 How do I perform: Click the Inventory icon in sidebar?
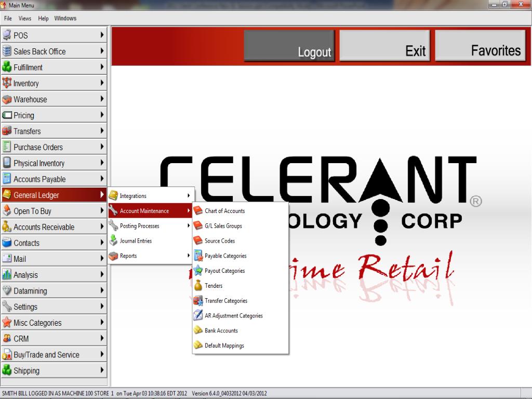7,83
